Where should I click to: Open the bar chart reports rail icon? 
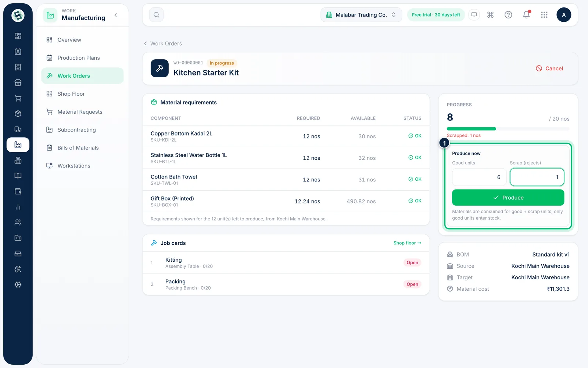[18, 207]
